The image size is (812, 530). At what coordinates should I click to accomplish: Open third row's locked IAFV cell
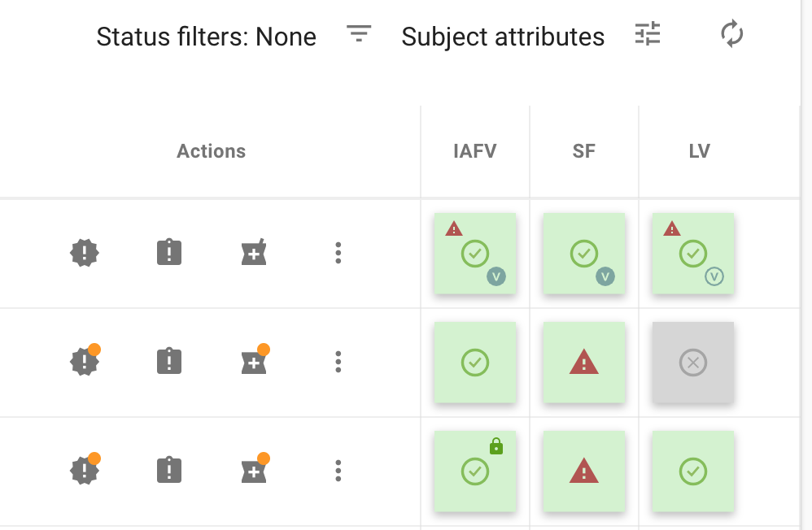(x=475, y=471)
